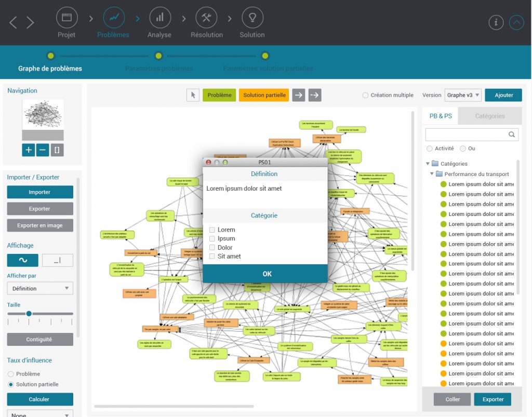532x417 pixels.
Task: Choose the solid arrow link tool
Action: 298,95
